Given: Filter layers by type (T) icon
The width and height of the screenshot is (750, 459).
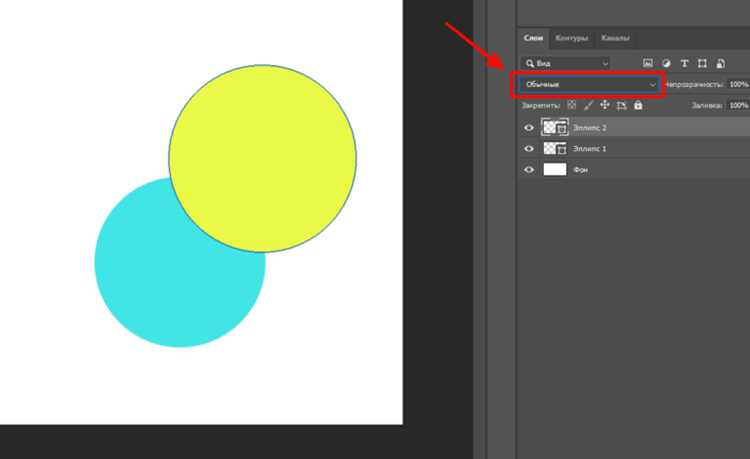Looking at the screenshot, I should click(x=684, y=63).
